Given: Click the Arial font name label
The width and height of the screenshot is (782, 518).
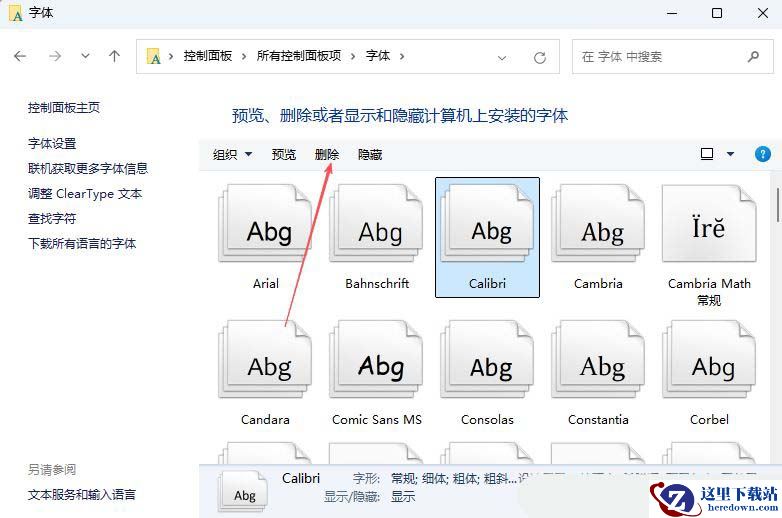Looking at the screenshot, I should coord(266,284).
